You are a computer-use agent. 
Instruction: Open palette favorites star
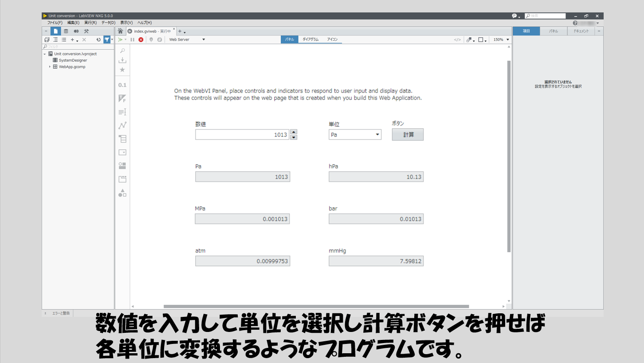pos(122,70)
